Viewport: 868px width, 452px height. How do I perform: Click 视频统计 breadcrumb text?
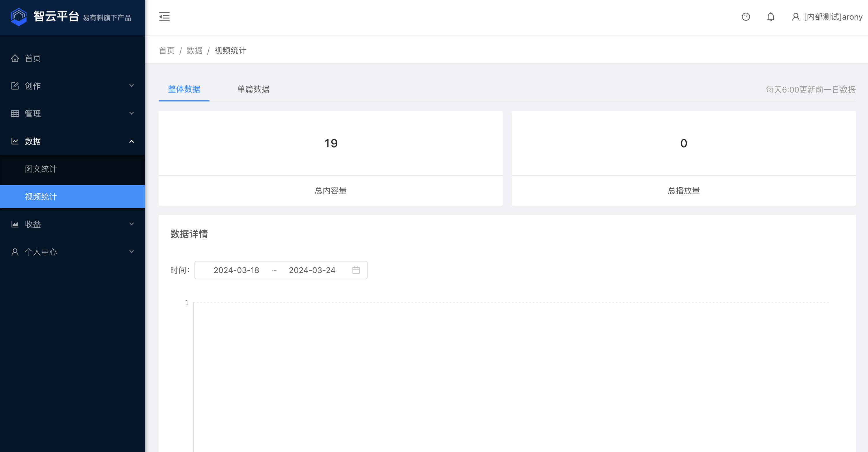(230, 50)
